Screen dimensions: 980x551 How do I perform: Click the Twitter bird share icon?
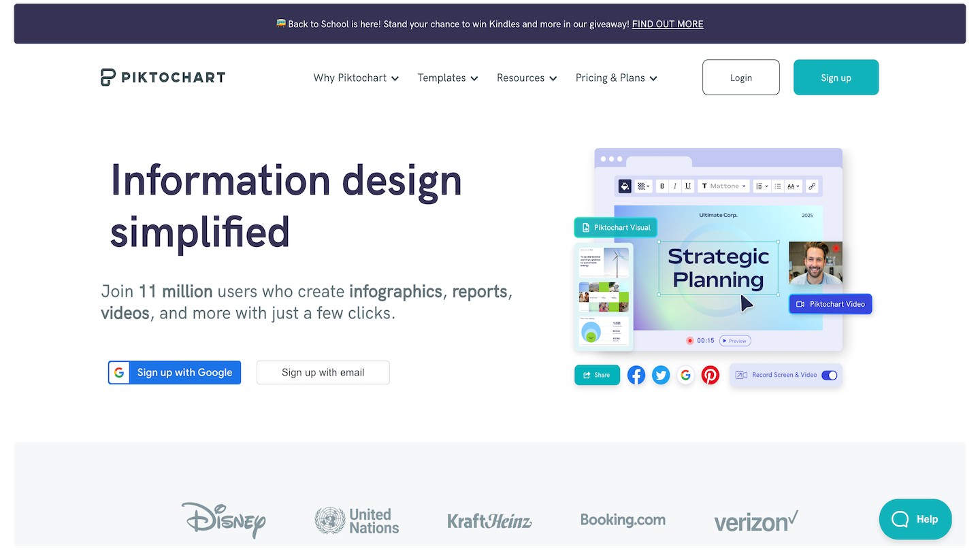[x=661, y=375]
